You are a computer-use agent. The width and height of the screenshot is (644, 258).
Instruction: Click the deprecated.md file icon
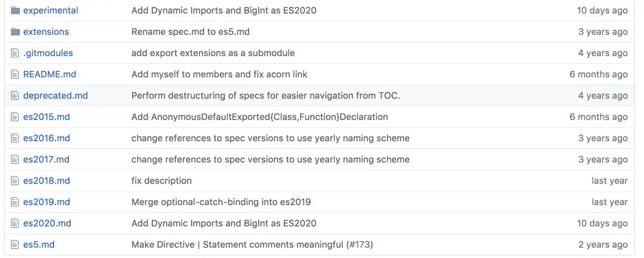point(15,95)
